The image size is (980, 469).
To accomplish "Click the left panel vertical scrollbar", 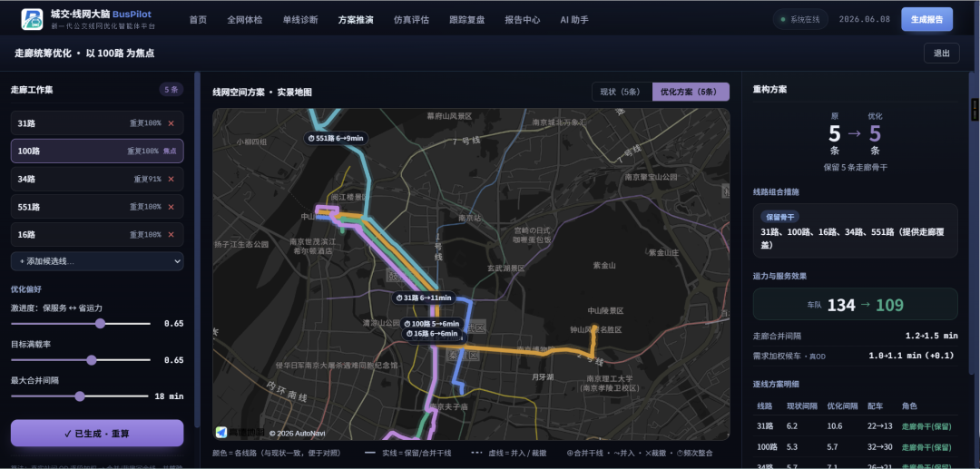I will point(198,249).
